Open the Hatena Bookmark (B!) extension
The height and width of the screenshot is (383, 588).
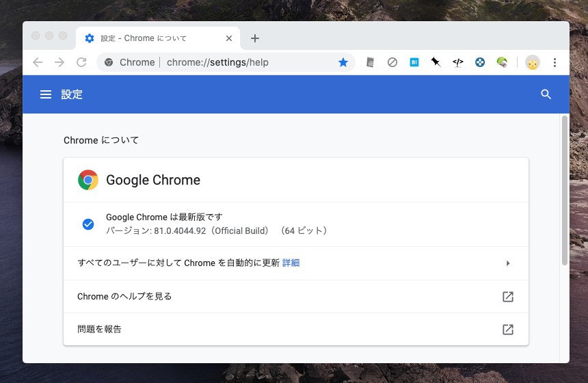coord(414,62)
